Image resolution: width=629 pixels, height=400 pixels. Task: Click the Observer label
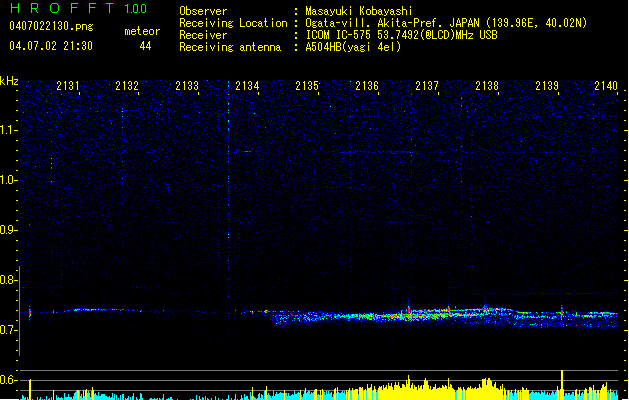[x=203, y=11]
